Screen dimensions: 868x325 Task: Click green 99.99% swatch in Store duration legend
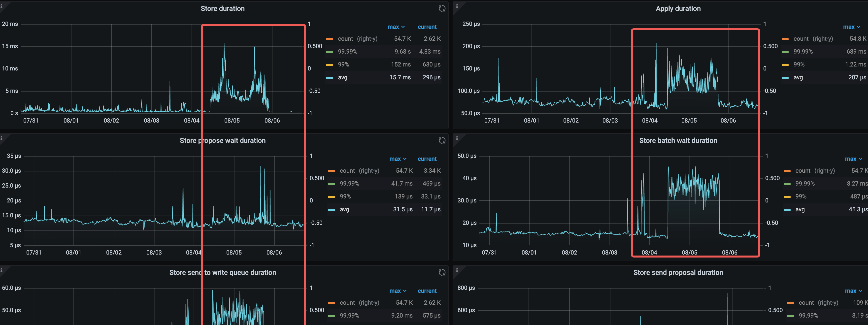[x=330, y=52]
